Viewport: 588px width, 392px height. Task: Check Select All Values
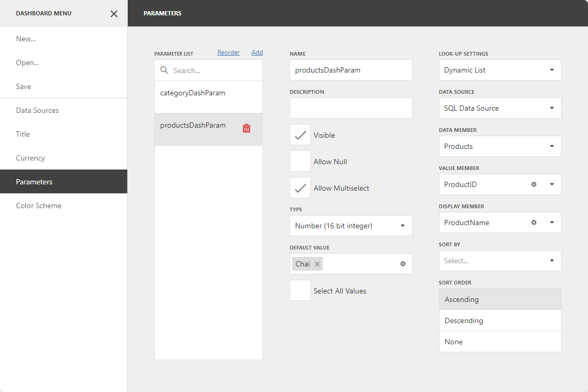coord(300,290)
